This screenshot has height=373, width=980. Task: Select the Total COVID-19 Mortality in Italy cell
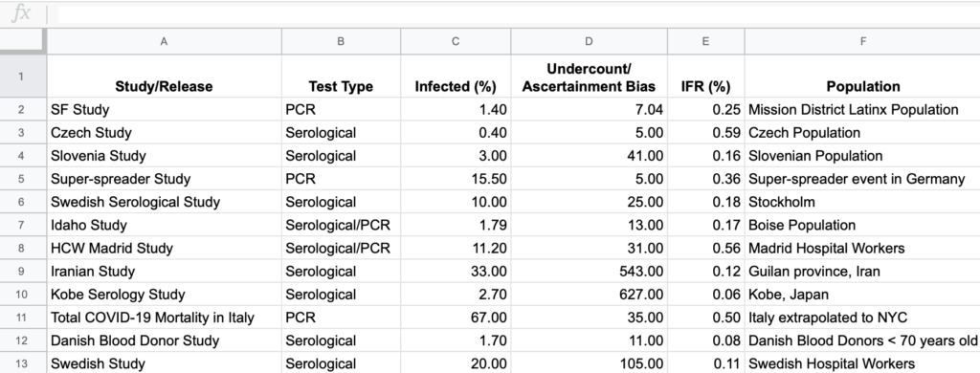pos(164,318)
